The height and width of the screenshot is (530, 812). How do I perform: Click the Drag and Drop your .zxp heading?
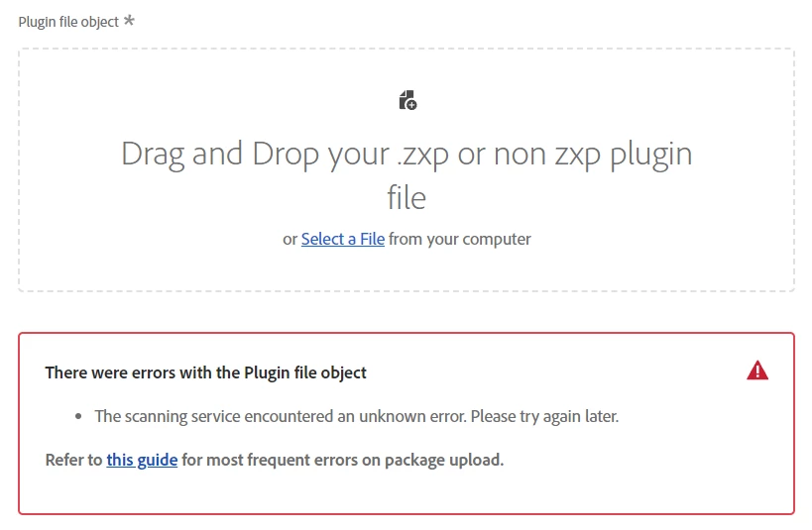click(406, 175)
